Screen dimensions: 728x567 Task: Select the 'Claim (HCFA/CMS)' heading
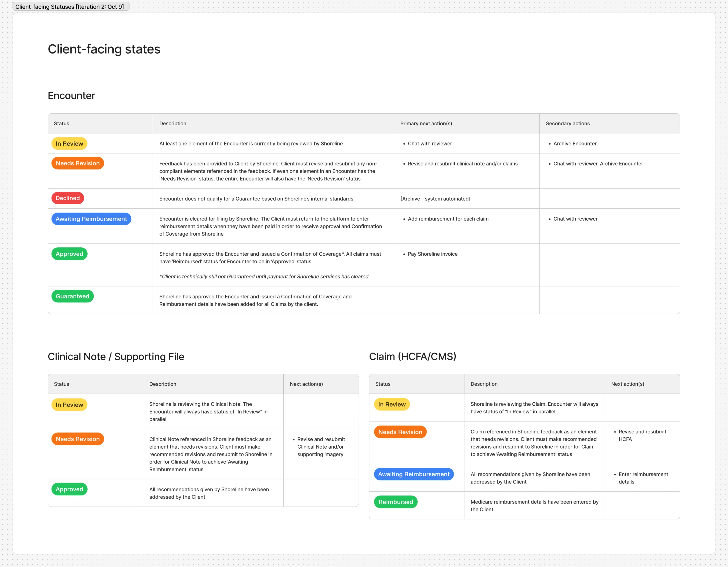tap(412, 357)
